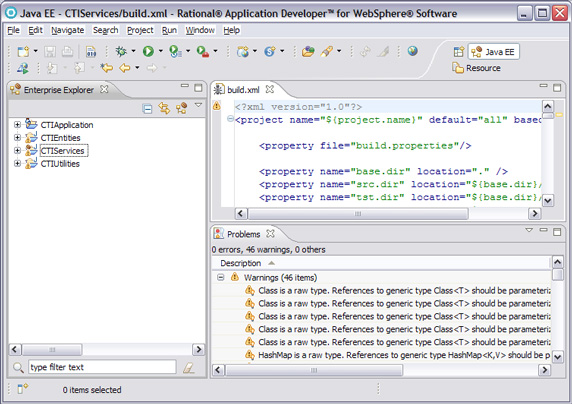
Task: Click the Search flashlight toolbar icon
Action: click(326, 51)
